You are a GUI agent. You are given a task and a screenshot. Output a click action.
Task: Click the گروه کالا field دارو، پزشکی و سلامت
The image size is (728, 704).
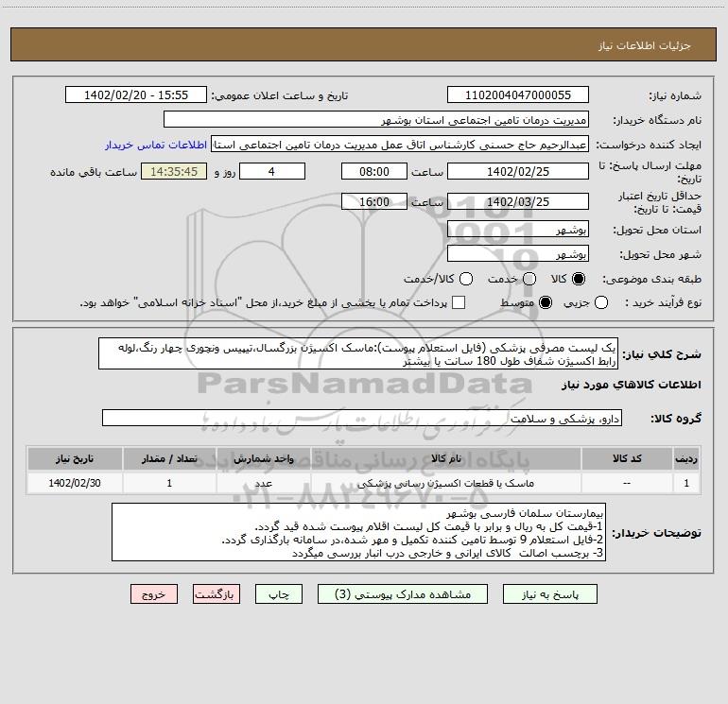pos(362,418)
